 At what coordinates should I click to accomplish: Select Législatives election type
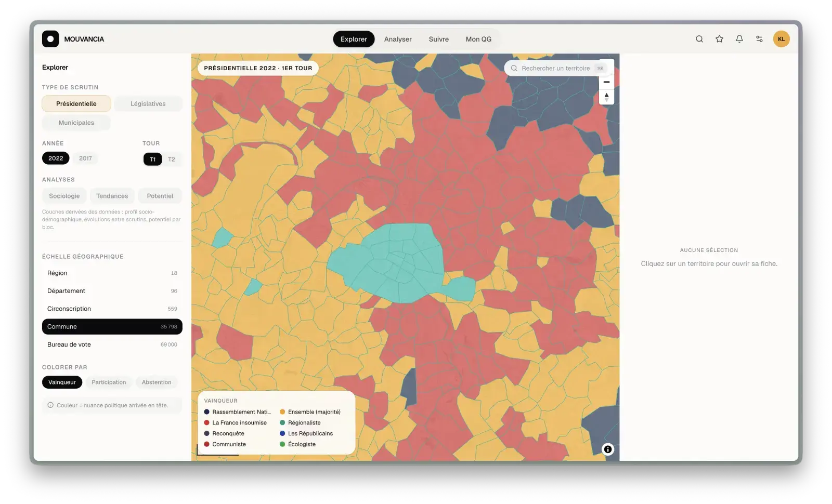pyautogui.click(x=148, y=104)
